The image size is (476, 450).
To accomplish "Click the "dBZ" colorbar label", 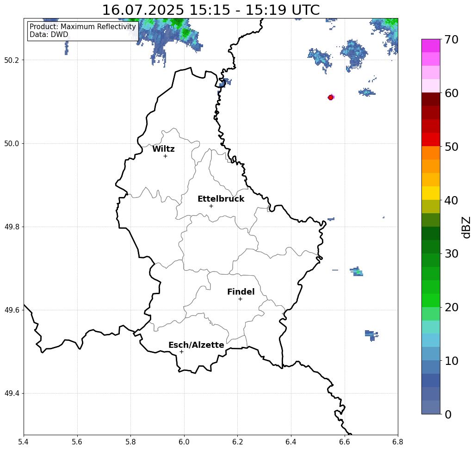I will 466,227.
